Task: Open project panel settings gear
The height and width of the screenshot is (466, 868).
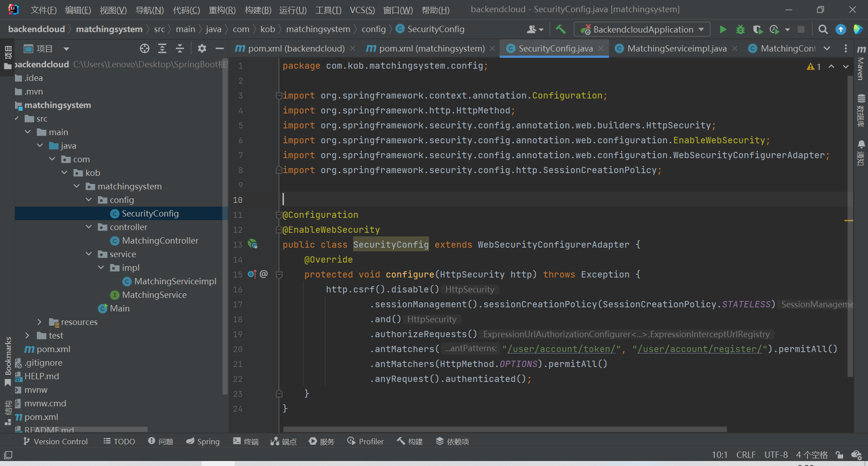Action: [x=202, y=48]
